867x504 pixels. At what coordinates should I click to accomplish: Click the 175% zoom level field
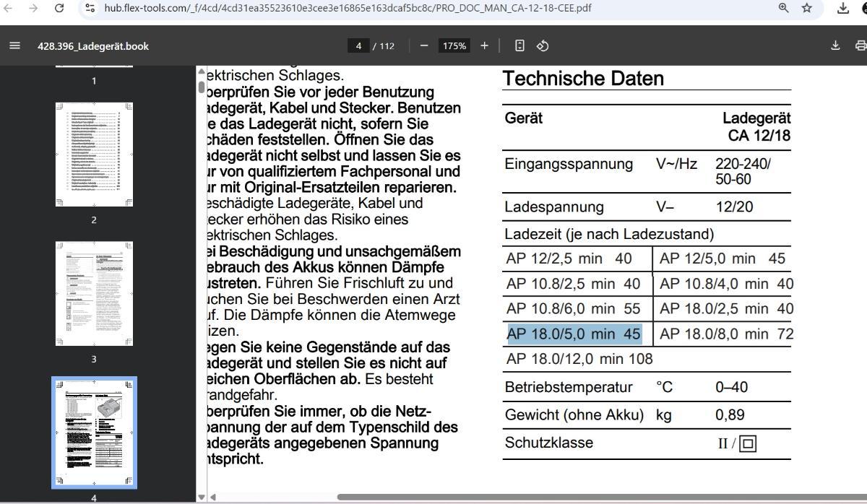pos(454,45)
